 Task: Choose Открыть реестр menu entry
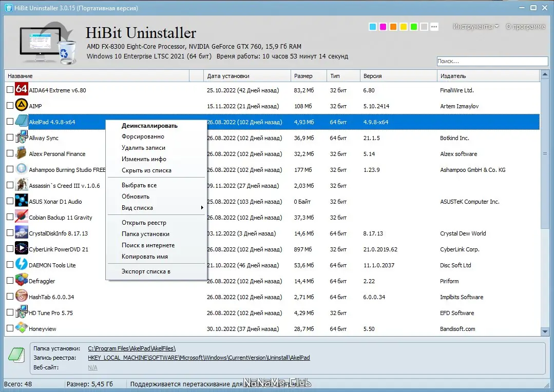click(x=157, y=223)
